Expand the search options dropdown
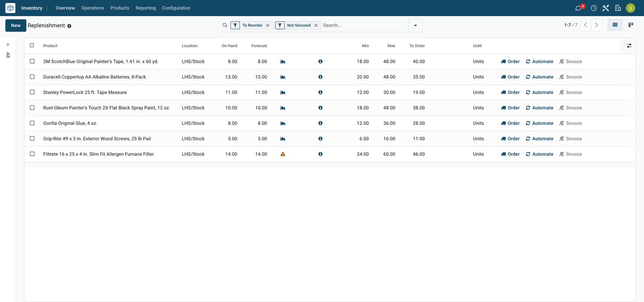This screenshot has height=302, width=644. pyautogui.click(x=415, y=25)
